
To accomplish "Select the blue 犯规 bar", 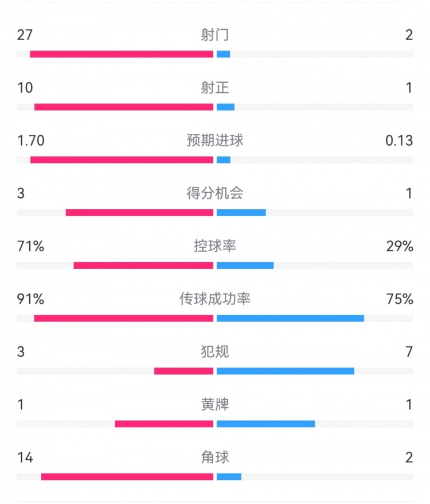I will 286,371.
